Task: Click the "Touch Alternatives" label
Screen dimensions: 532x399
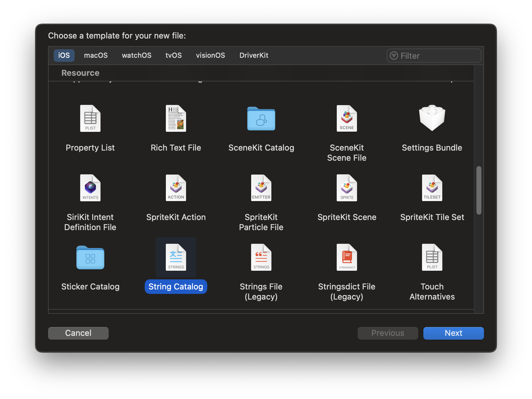Action: click(432, 292)
